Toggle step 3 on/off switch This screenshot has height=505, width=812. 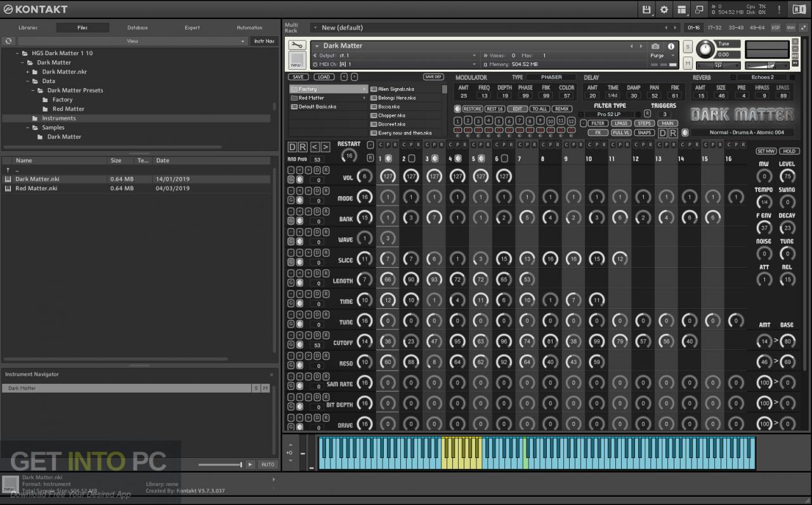tap(435, 159)
